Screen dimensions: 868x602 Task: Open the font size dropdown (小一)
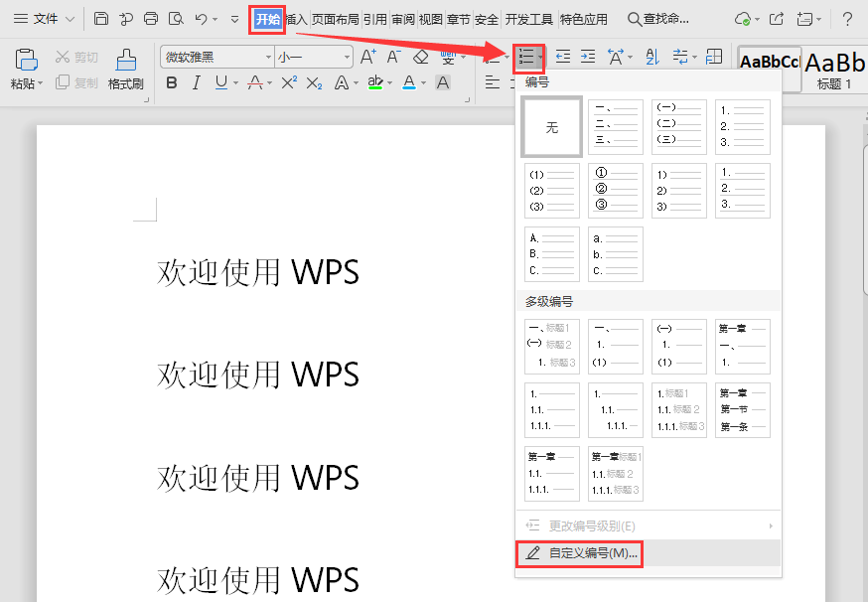(347, 57)
